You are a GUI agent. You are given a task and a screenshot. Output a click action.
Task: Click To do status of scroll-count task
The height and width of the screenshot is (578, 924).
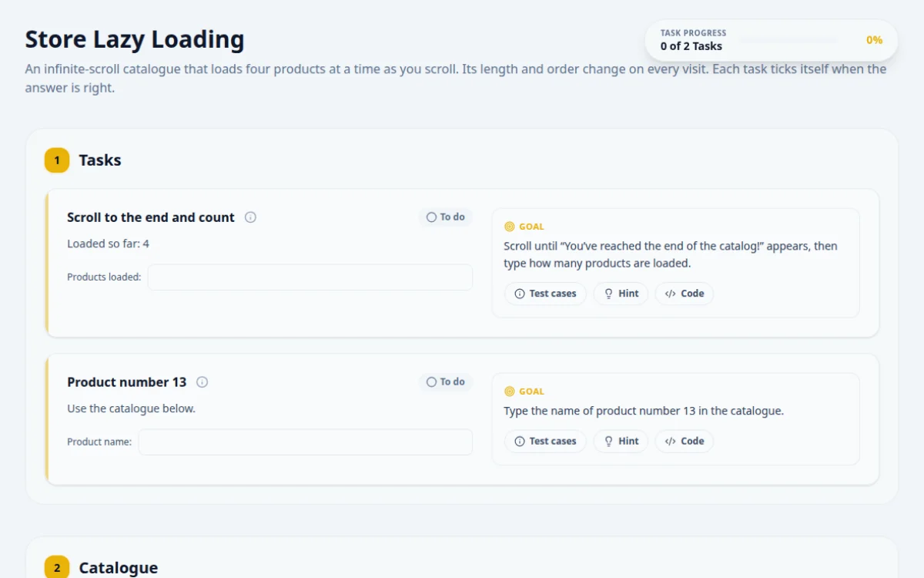coord(446,217)
